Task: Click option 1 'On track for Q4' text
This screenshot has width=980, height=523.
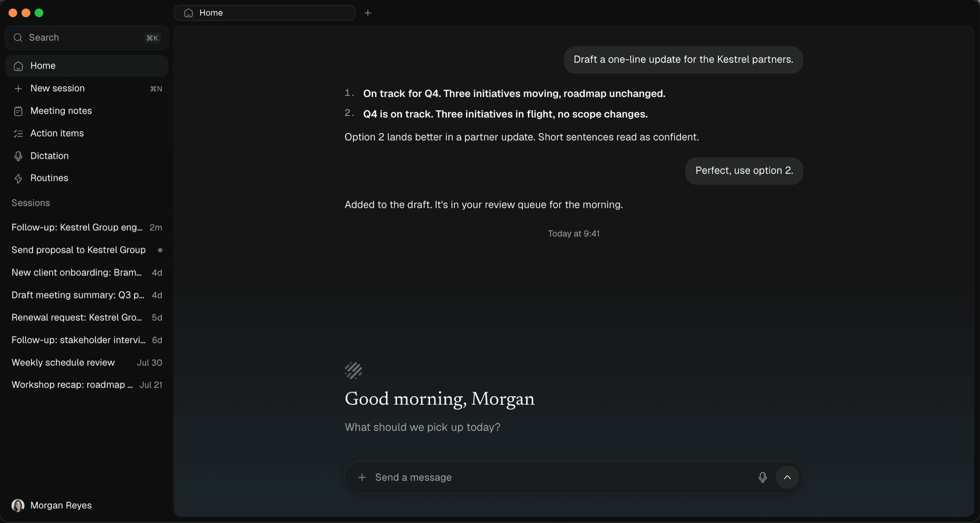Action: click(x=514, y=93)
